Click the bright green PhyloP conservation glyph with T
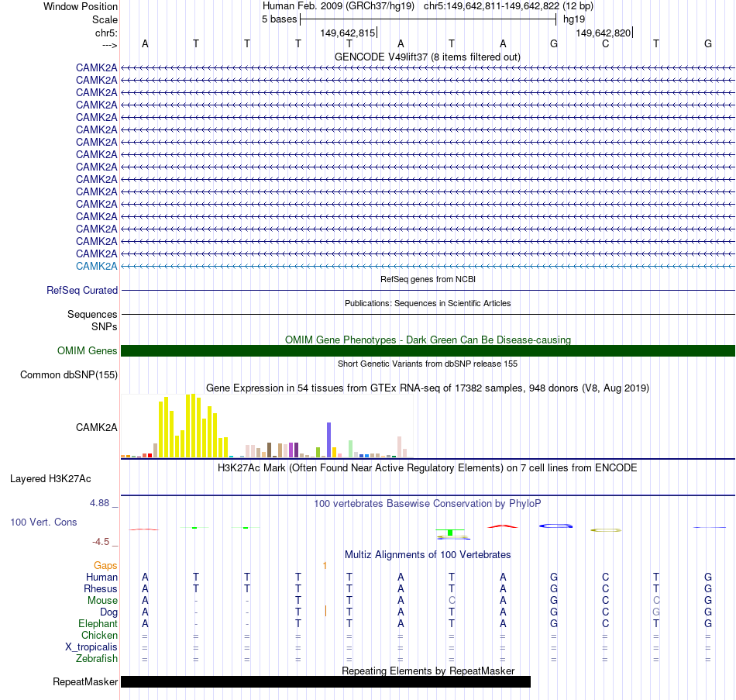 point(451,533)
